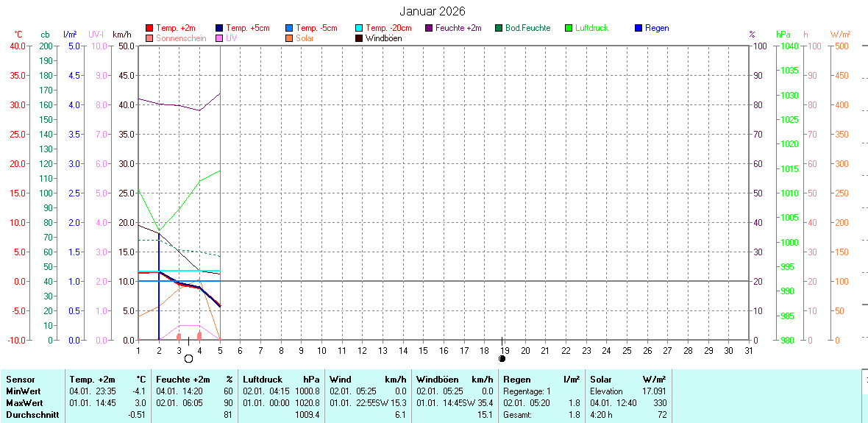Click the Windböen column header in statistics table
Image resolution: width=868 pixels, height=423 pixels.
coord(437,380)
